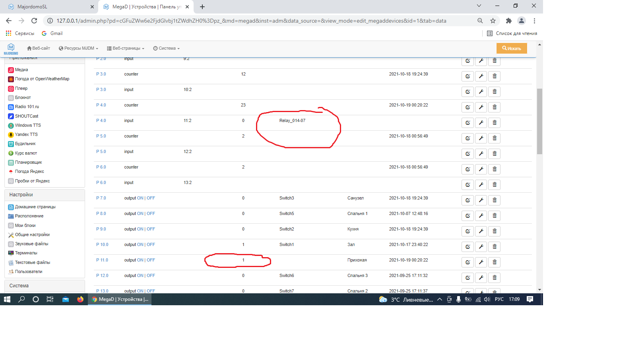Image resolution: width=644 pixels, height=341 pixels.
Task: Click the MajorDoMo logo in the navbar
Action: point(11,49)
